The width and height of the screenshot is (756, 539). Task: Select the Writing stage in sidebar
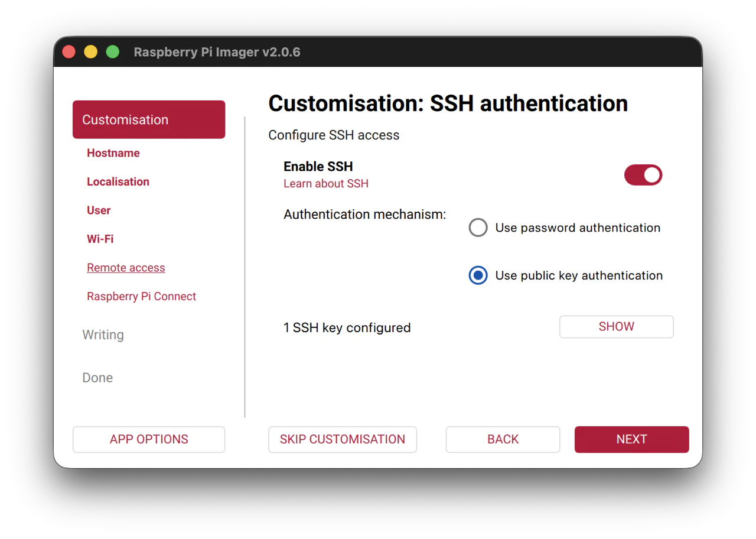[103, 335]
